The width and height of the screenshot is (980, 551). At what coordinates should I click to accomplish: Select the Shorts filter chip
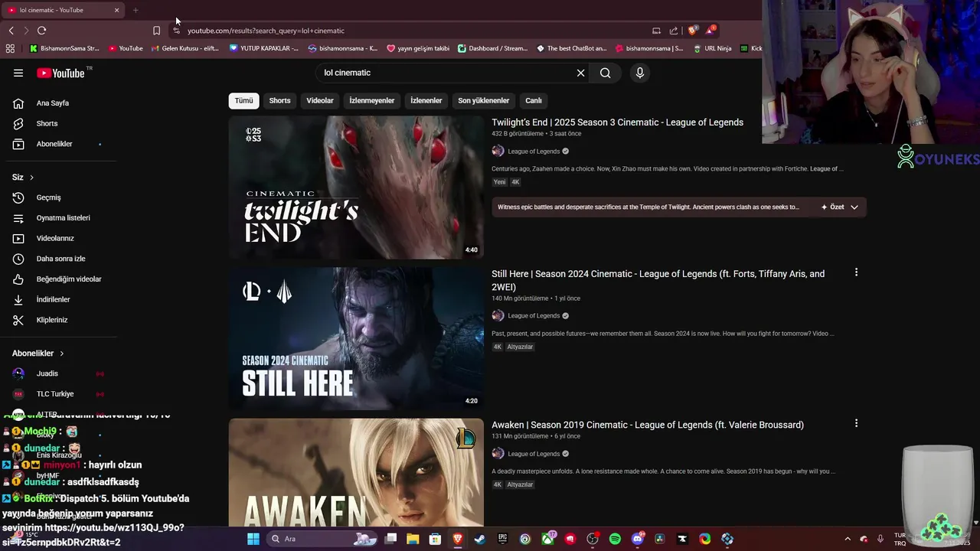click(279, 100)
